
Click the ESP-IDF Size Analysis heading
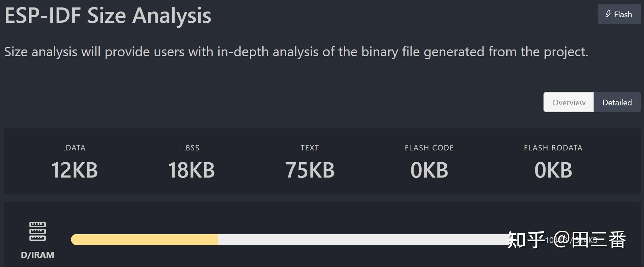108,16
